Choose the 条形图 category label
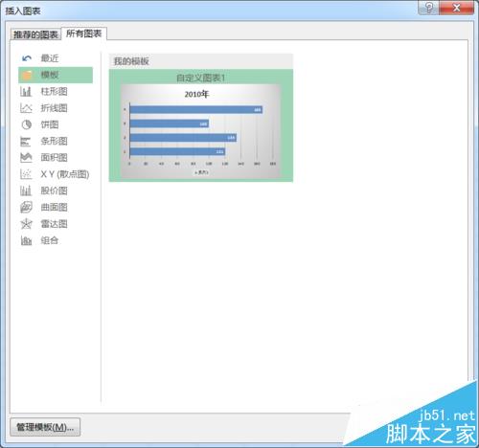Image resolution: width=479 pixels, height=448 pixels. [54, 141]
